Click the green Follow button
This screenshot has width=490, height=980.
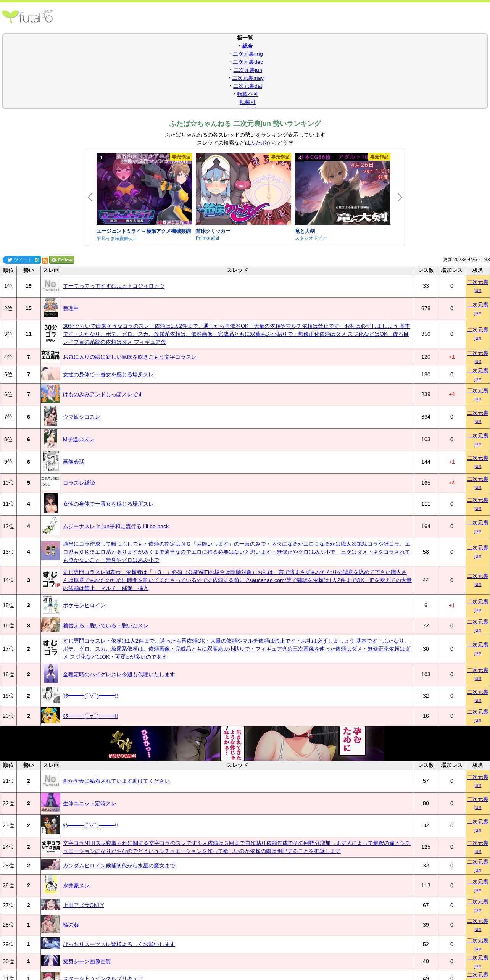(62, 260)
